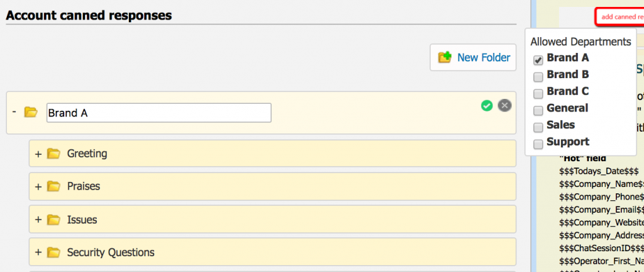Click the Praises folder icon
This screenshot has width=644, height=272.
click(53, 187)
